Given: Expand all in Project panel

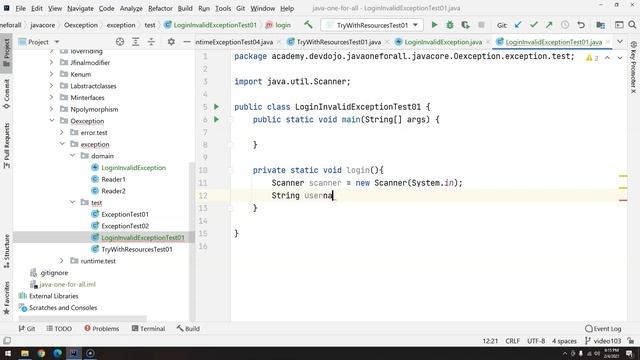Looking at the screenshot, I should coord(136,42).
